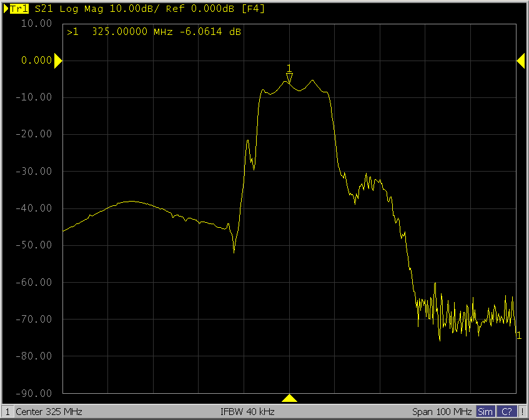Click the left yellow reference level arrow
This screenshot has width=529, height=420.
pyautogui.click(x=57, y=61)
